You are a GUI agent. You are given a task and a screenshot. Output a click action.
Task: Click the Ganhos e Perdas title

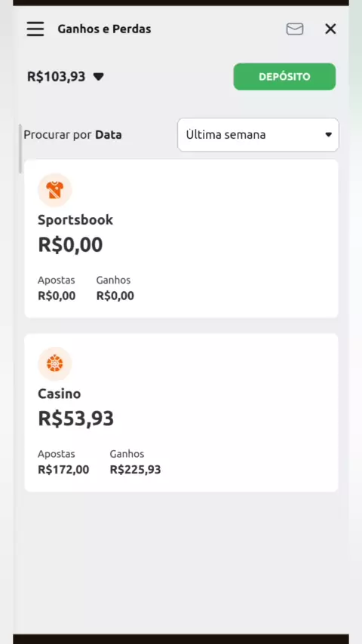pos(104,29)
